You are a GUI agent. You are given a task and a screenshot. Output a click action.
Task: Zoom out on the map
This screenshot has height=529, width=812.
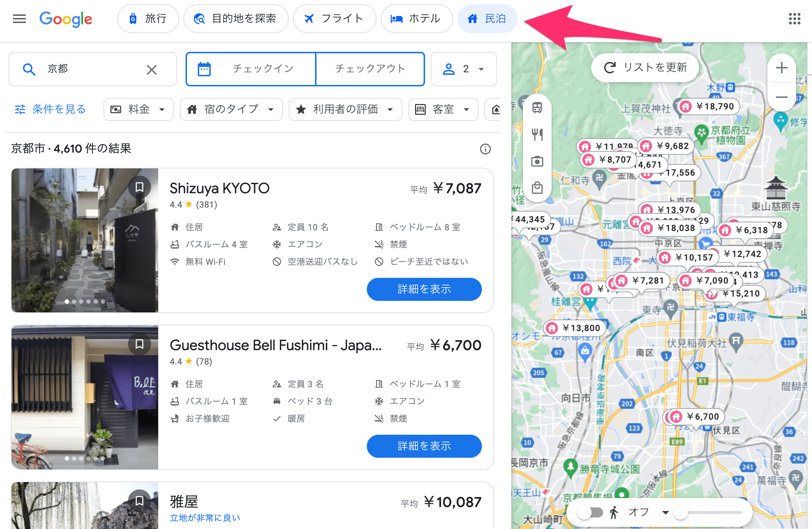(781, 97)
